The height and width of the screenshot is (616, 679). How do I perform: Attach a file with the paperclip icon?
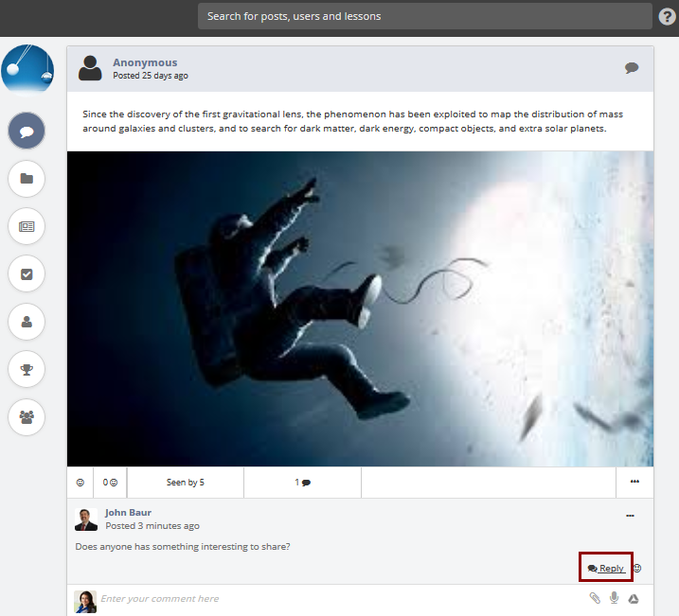pos(595,598)
